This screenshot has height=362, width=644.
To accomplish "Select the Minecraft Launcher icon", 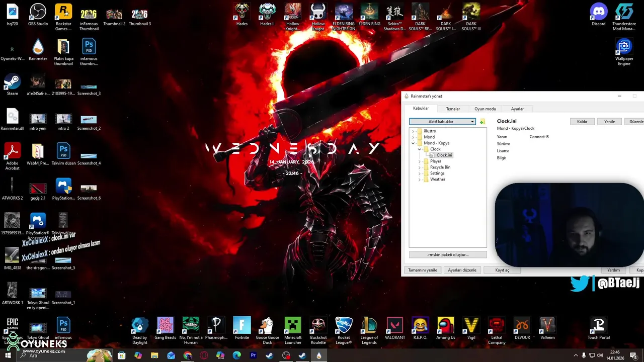I will click(293, 331).
